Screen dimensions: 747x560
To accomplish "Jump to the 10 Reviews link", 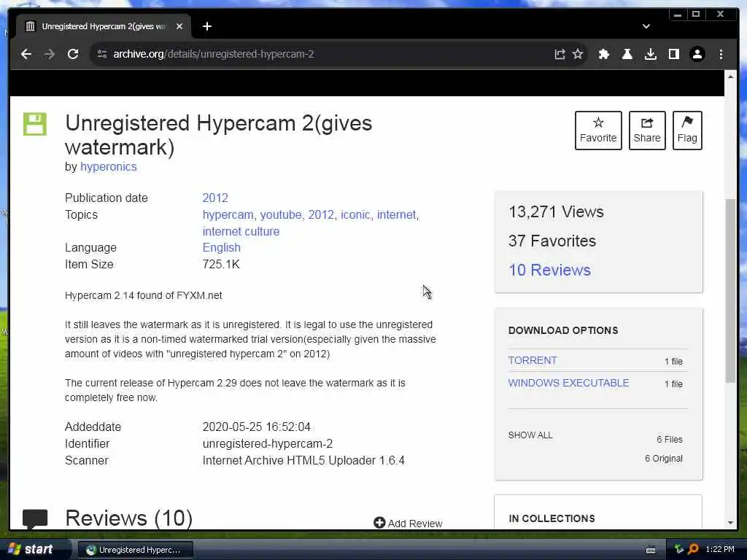I will click(549, 270).
